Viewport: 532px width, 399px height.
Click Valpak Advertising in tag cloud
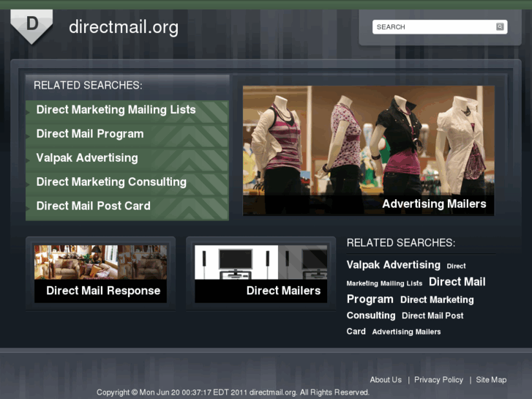(x=393, y=265)
